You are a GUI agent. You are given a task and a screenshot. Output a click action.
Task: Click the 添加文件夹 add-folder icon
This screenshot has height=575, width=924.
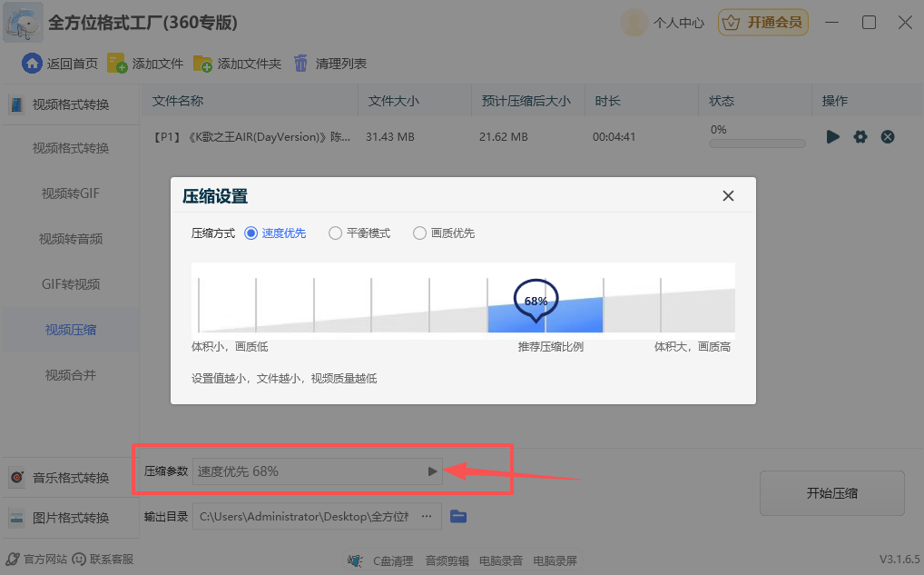click(202, 63)
